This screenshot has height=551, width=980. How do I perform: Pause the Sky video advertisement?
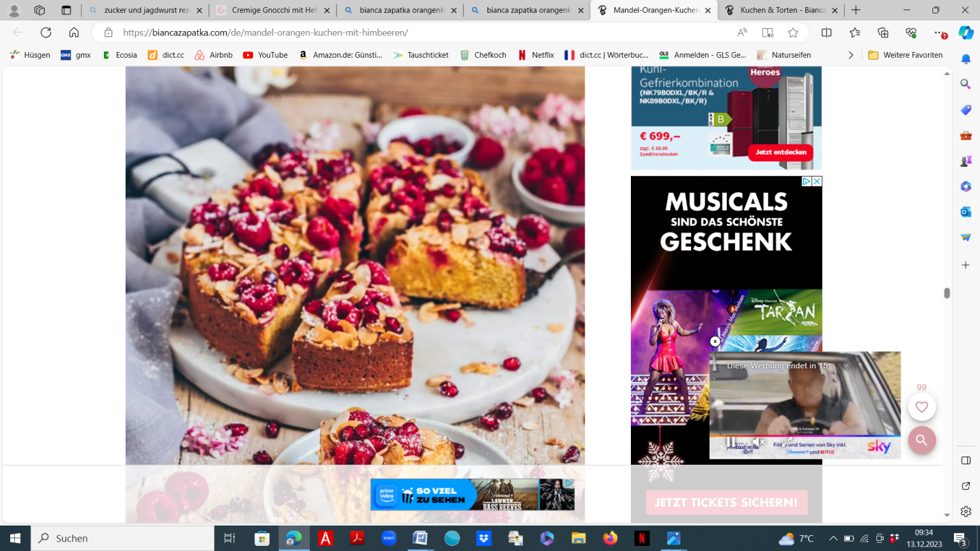click(731, 442)
